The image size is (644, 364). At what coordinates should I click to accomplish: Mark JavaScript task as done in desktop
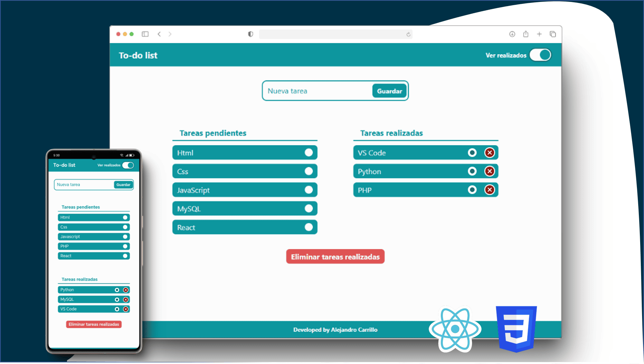click(308, 190)
